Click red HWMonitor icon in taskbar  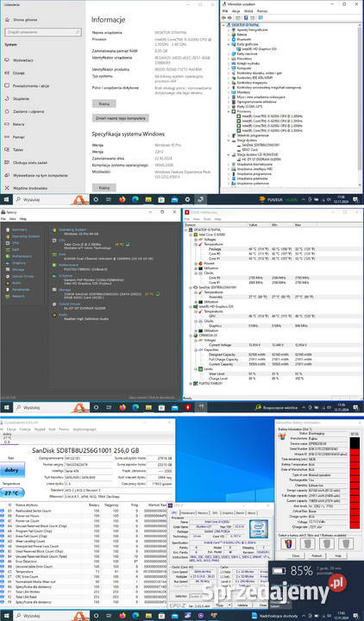187,407
